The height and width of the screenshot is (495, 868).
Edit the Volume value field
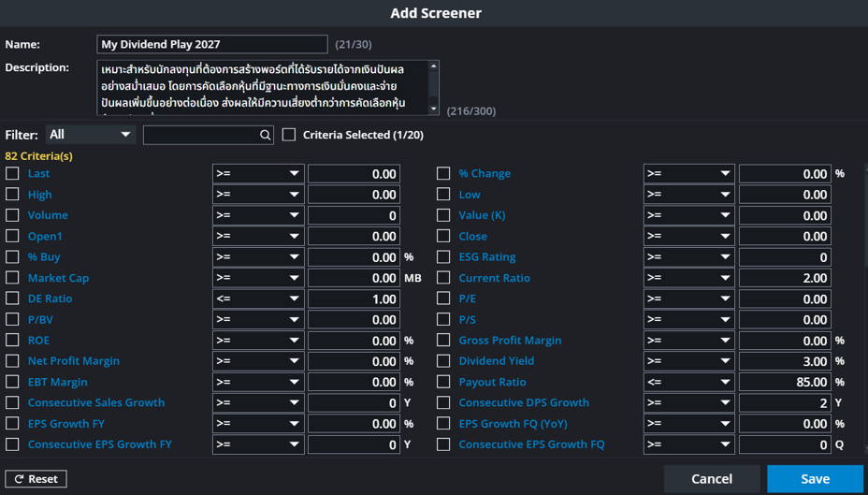[x=354, y=215]
